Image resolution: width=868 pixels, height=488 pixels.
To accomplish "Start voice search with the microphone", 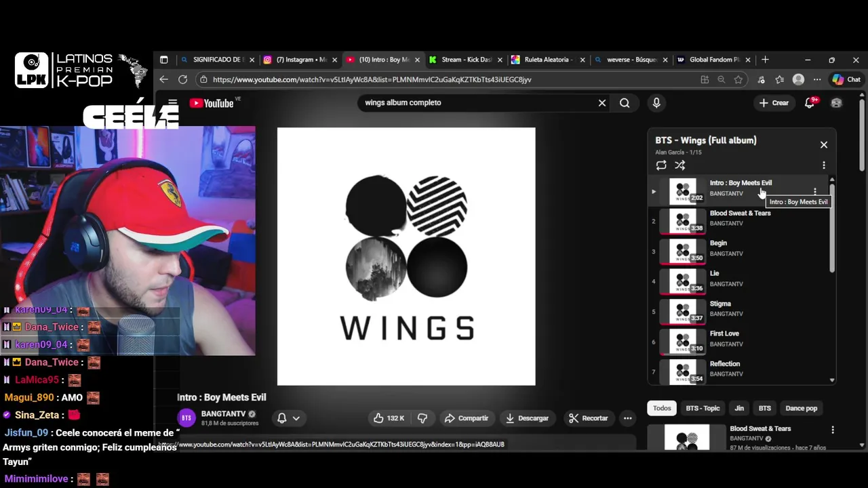I will click(656, 103).
